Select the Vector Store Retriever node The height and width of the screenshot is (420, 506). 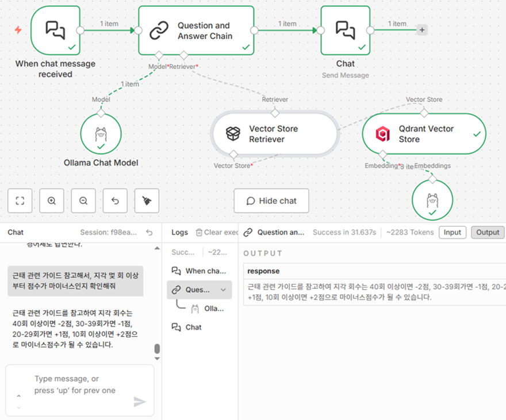[274, 134]
